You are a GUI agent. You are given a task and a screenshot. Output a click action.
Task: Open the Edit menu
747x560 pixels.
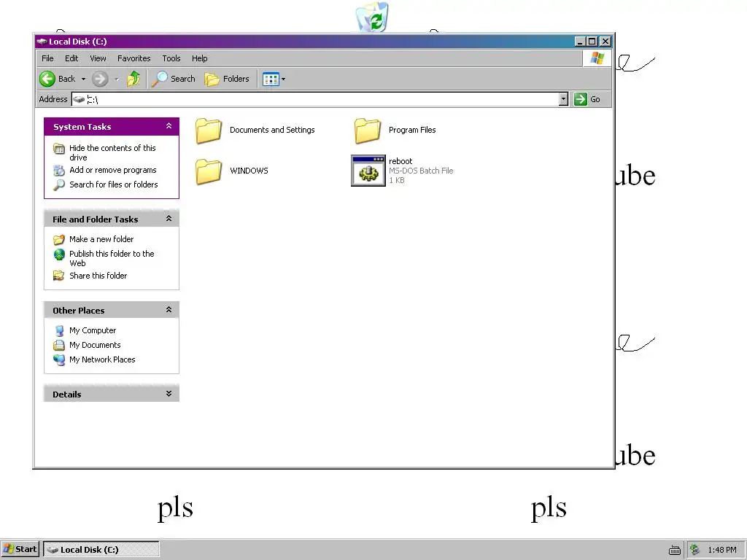click(x=71, y=58)
